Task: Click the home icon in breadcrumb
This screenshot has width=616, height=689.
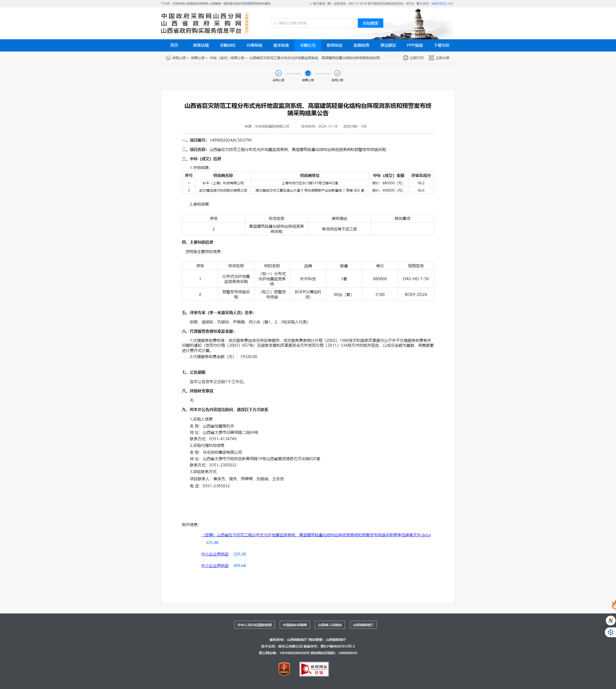Action: click(168, 58)
